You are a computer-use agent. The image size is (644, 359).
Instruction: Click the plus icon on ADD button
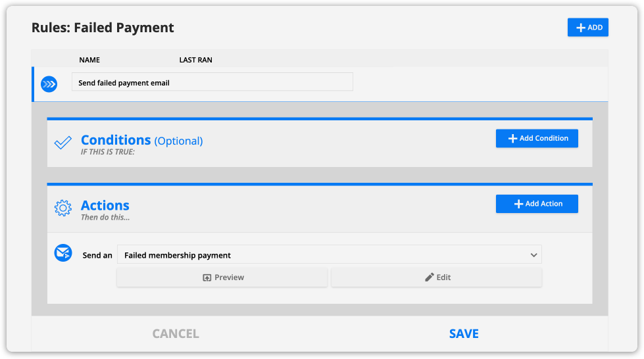tap(581, 28)
